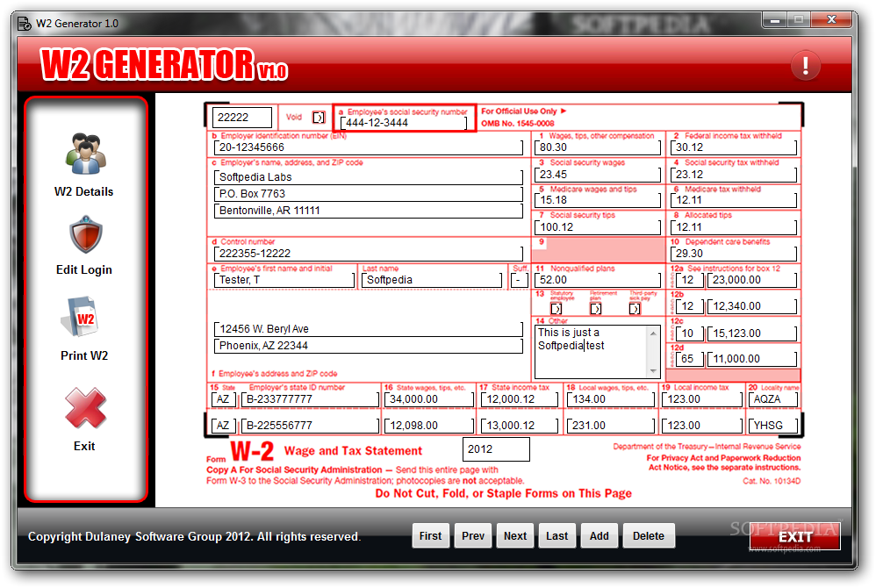Click the P.O. Box 7763 address field
The height and width of the screenshot is (588, 876).
(x=368, y=194)
